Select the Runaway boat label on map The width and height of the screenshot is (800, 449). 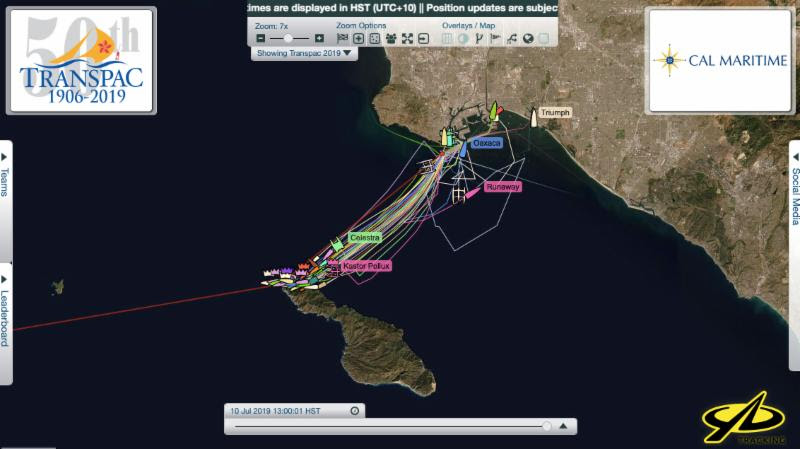coord(502,187)
